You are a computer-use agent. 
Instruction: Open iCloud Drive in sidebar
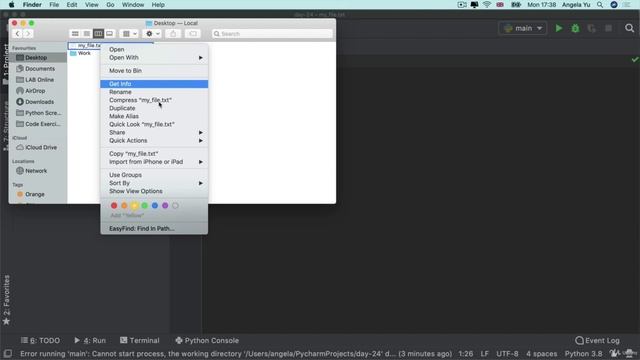tap(38, 147)
